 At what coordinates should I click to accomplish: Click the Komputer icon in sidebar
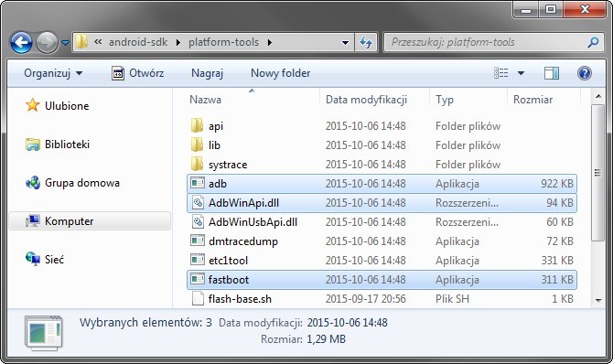[x=32, y=221]
